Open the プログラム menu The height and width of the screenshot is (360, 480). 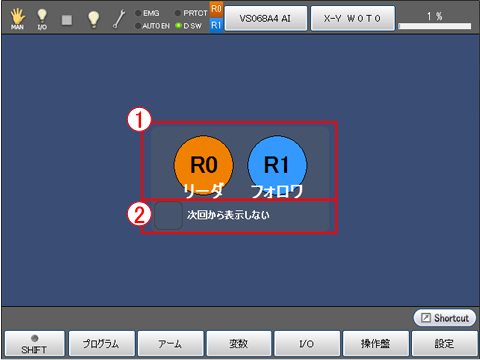[102, 344]
